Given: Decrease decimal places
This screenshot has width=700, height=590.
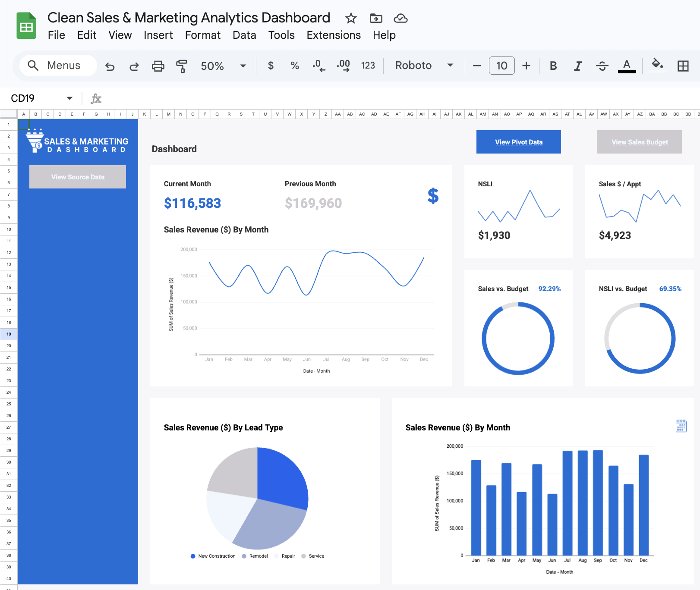Looking at the screenshot, I should tap(319, 66).
